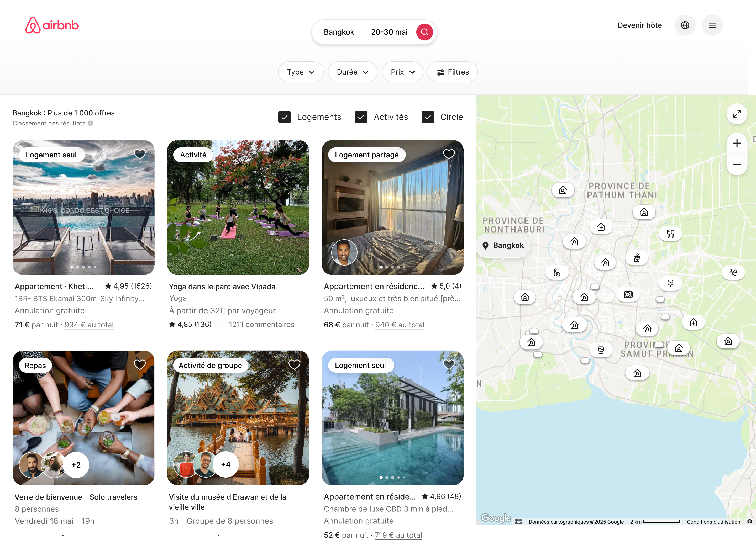Click the +4 participants badge on Erawan card
Image resolution: width=756 pixels, height=540 pixels.
[x=225, y=464]
